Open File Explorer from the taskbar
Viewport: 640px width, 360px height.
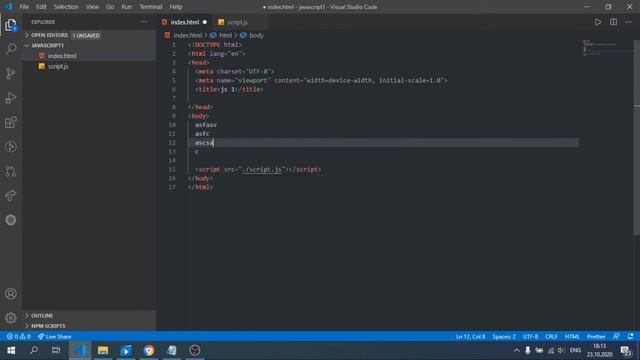(x=103, y=350)
